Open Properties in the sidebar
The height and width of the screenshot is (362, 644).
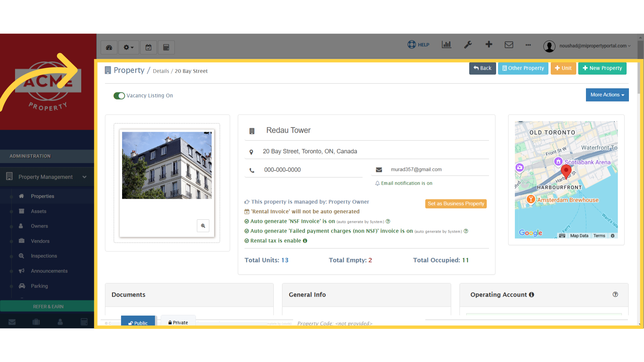point(42,196)
